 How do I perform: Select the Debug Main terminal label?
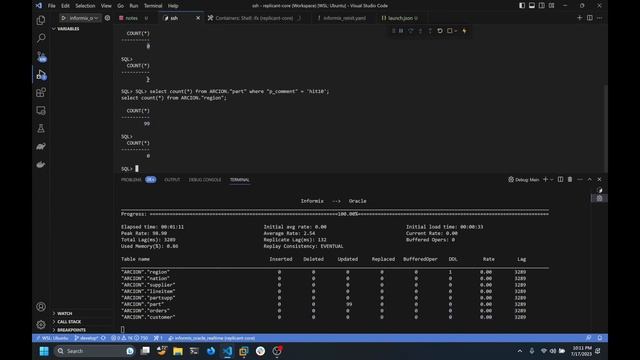524,180
